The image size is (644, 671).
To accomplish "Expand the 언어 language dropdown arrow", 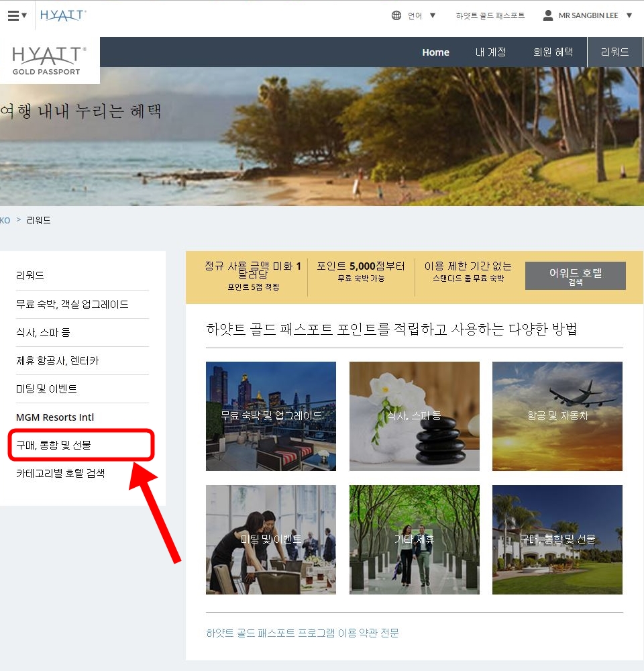I will (x=433, y=15).
